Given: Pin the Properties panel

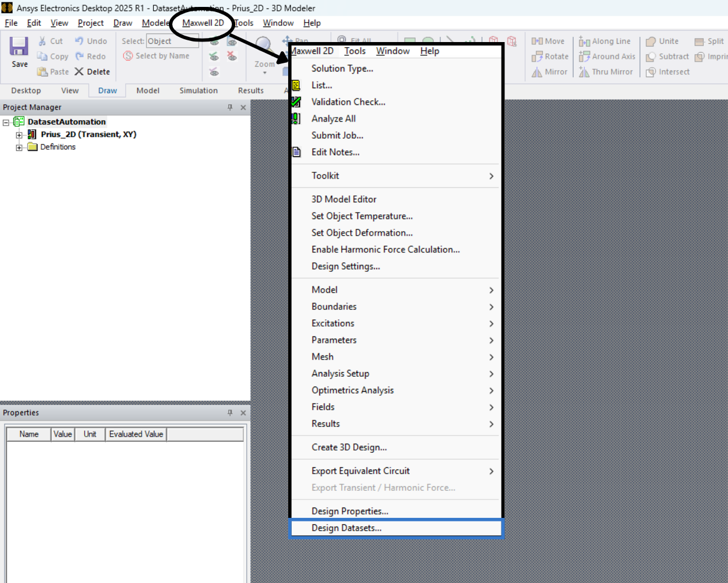Looking at the screenshot, I should (230, 412).
